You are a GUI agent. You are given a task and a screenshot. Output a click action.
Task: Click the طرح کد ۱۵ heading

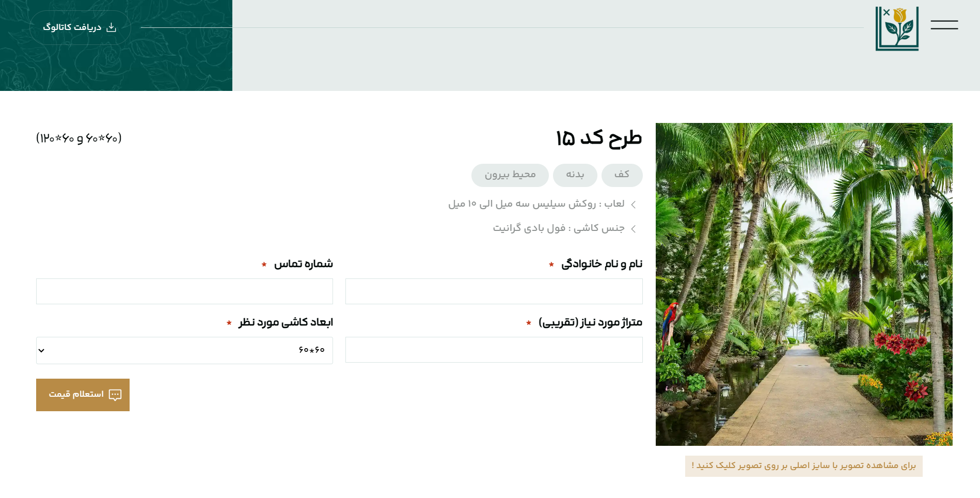coord(598,138)
